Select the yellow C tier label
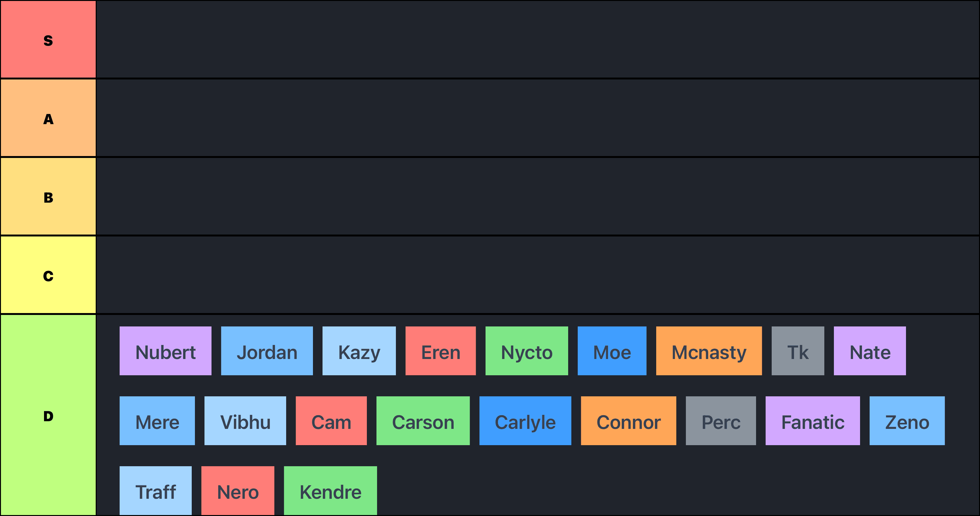980x516 pixels. (x=48, y=275)
